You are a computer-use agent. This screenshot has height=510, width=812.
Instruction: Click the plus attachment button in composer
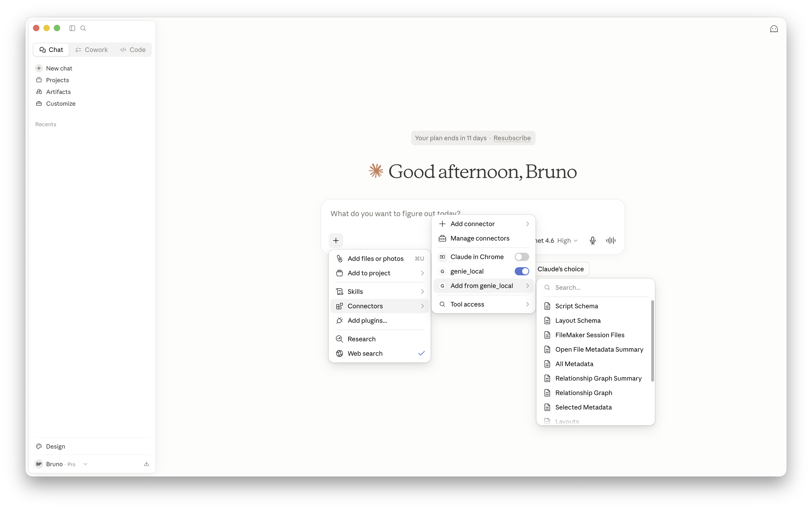click(x=336, y=241)
